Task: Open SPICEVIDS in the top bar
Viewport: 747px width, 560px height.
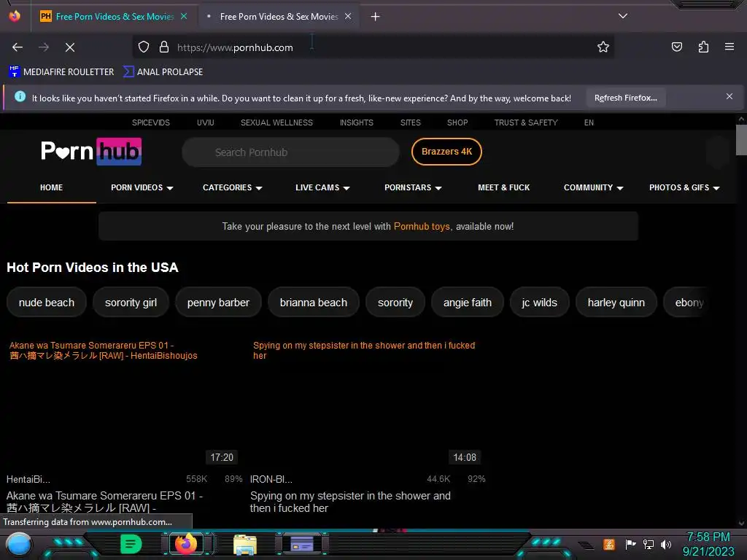Action: tap(150, 122)
